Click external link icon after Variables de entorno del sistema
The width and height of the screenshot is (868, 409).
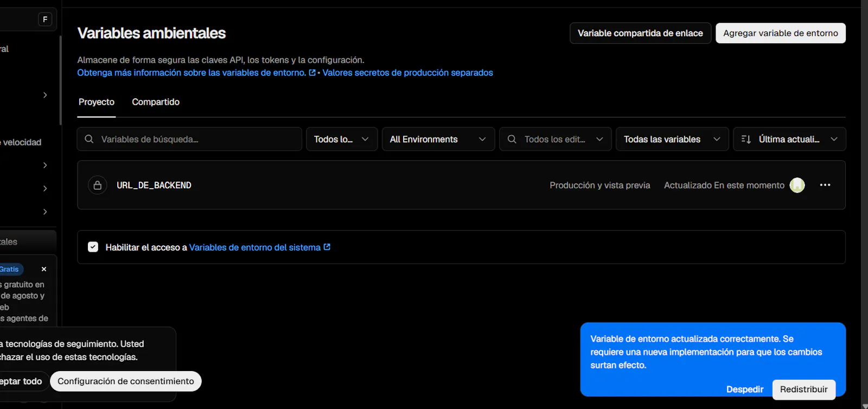point(327,247)
